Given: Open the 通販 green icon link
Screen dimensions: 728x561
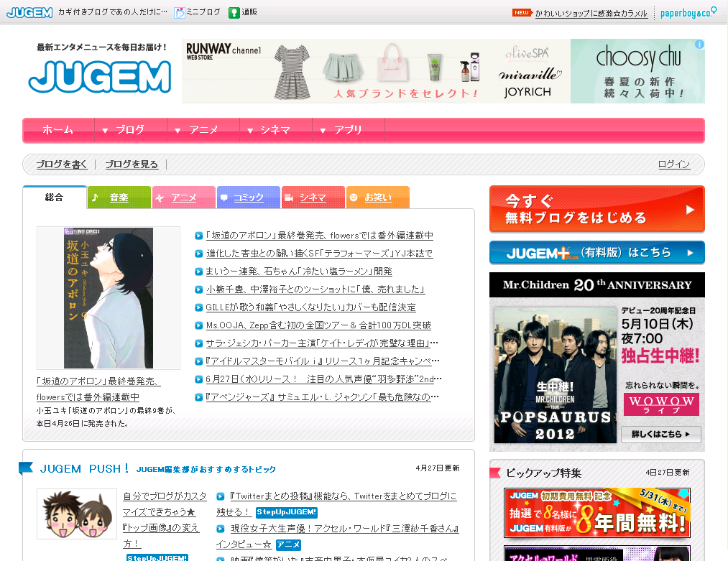Looking at the screenshot, I should (234, 12).
